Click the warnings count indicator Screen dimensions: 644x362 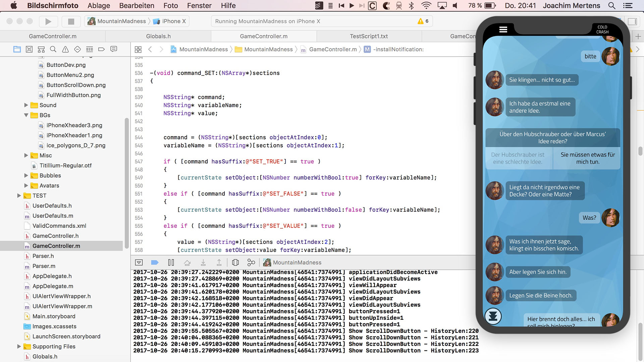[423, 21]
